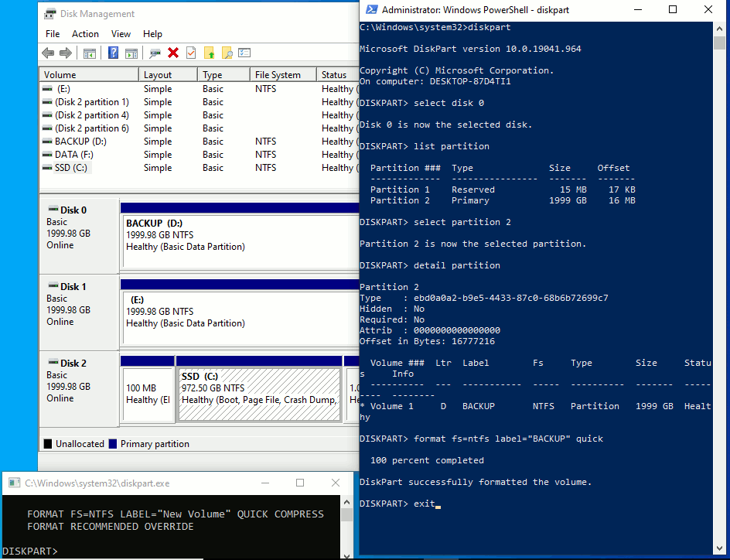
Task: Toggle the Show/Hide Console Tree toolbar icon
Action: point(90,53)
